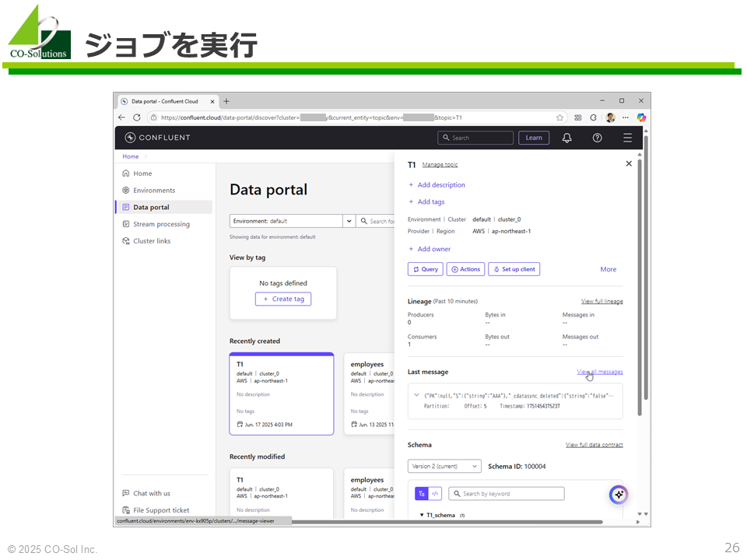
Task: Click Add owner
Action: [430, 249]
